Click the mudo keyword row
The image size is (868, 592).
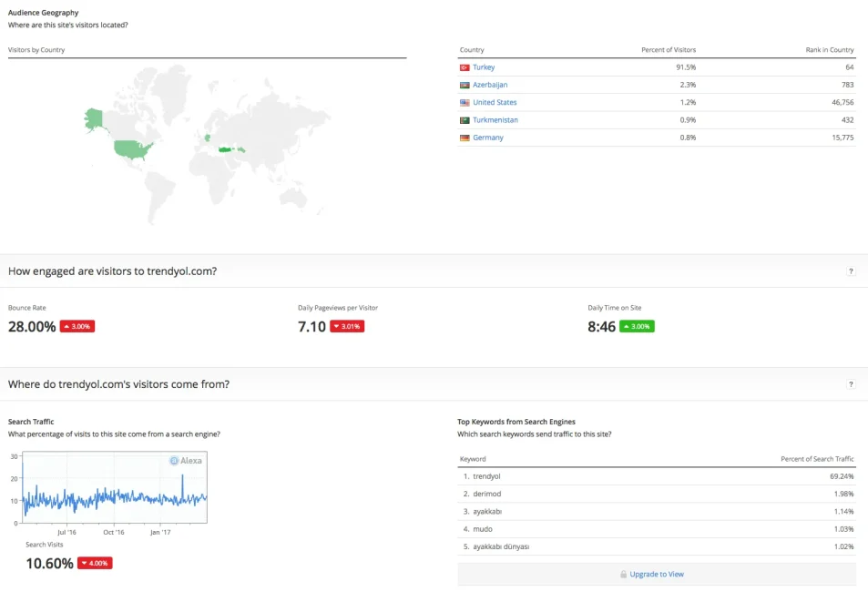(x=657, y=529)
